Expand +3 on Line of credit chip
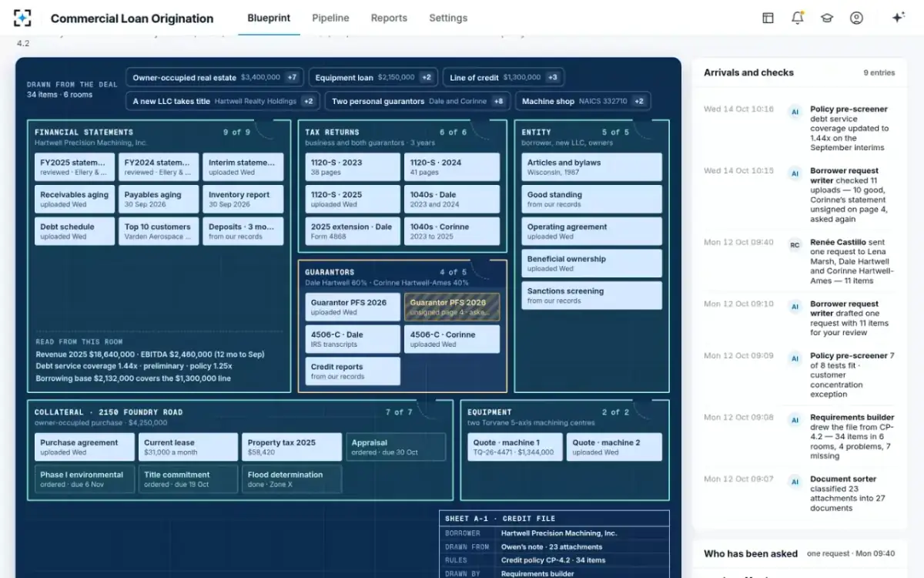924x578 pixels. (x=553, y=78)
